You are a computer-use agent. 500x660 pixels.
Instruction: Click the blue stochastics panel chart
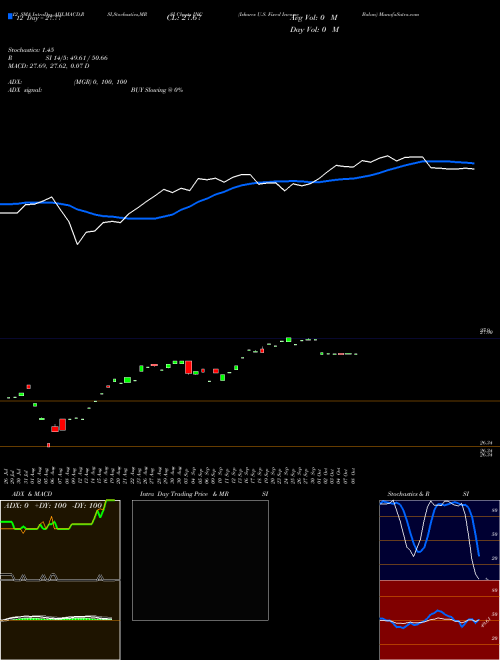pos(439,540)
